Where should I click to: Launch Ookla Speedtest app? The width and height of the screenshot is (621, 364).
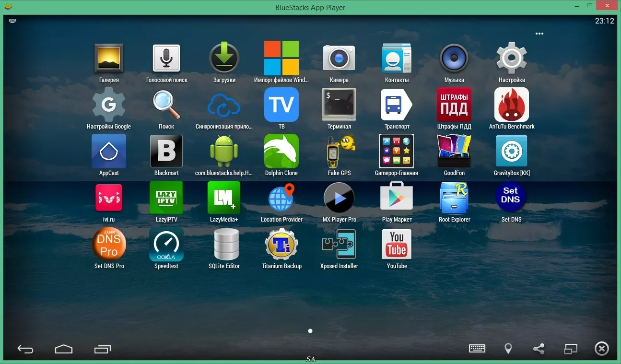click(166, 244)
